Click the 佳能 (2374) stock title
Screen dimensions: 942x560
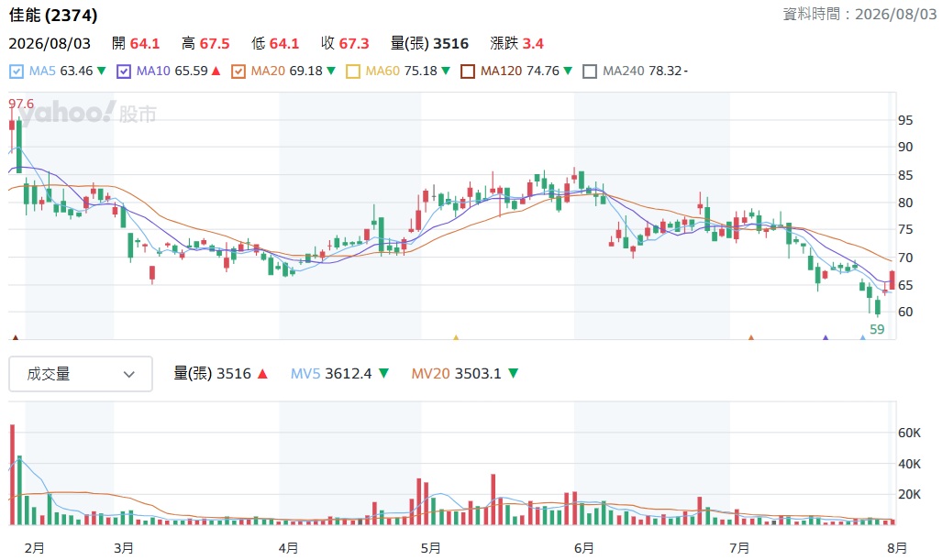click(x=53, y=15)
